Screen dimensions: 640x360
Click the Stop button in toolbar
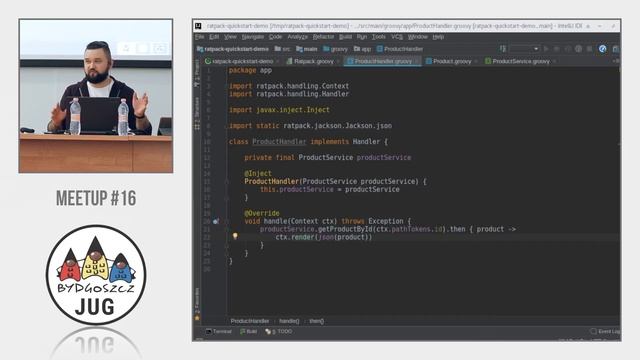click(589, 49)
